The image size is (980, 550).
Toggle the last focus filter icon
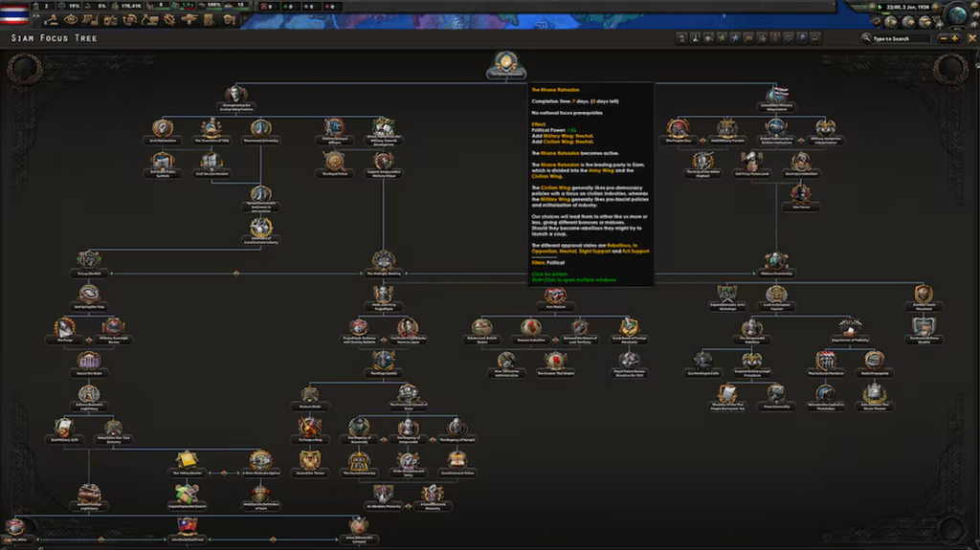tap(815, 38)
